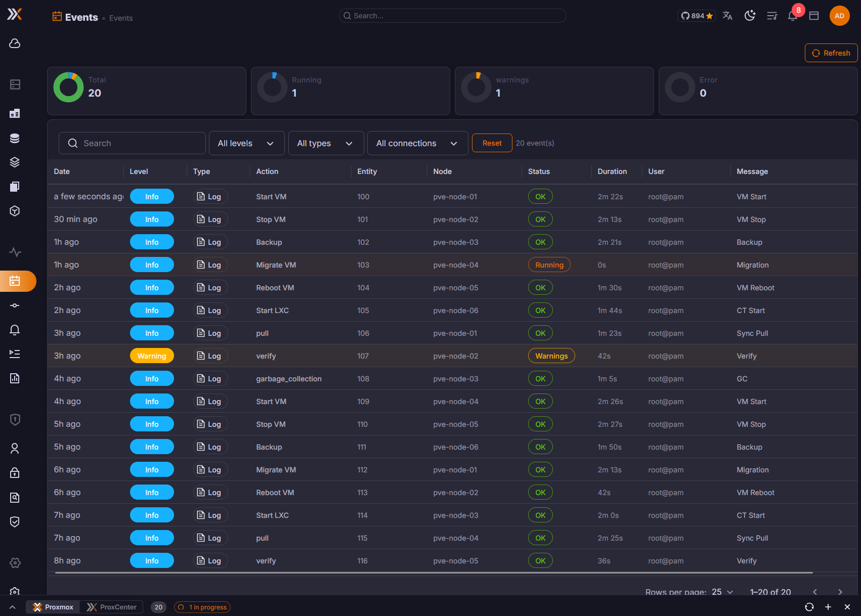Sort by Duration column header

[x=612, y=171]
